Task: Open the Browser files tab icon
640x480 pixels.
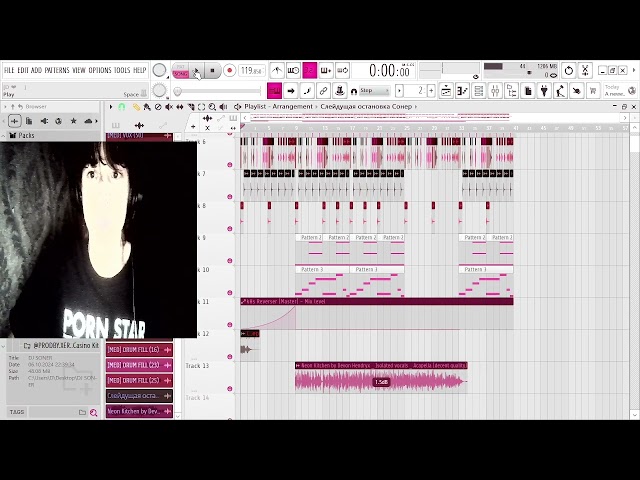Action: (x=29, y=121)
